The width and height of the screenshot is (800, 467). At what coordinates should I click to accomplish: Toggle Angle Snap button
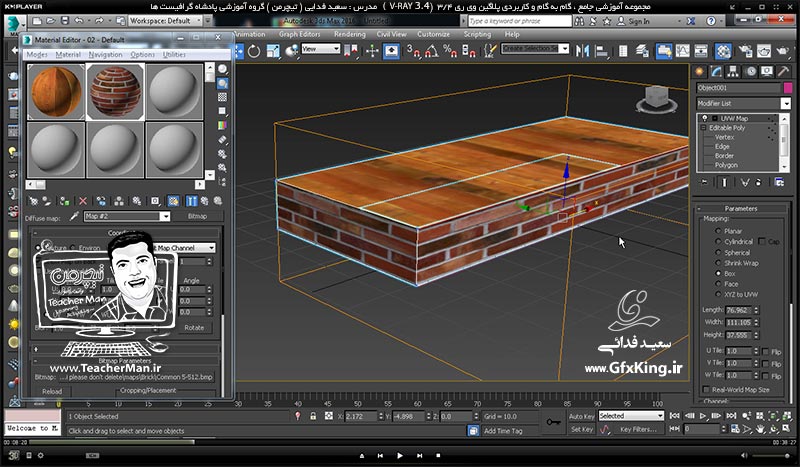click(x=432, y=51)
